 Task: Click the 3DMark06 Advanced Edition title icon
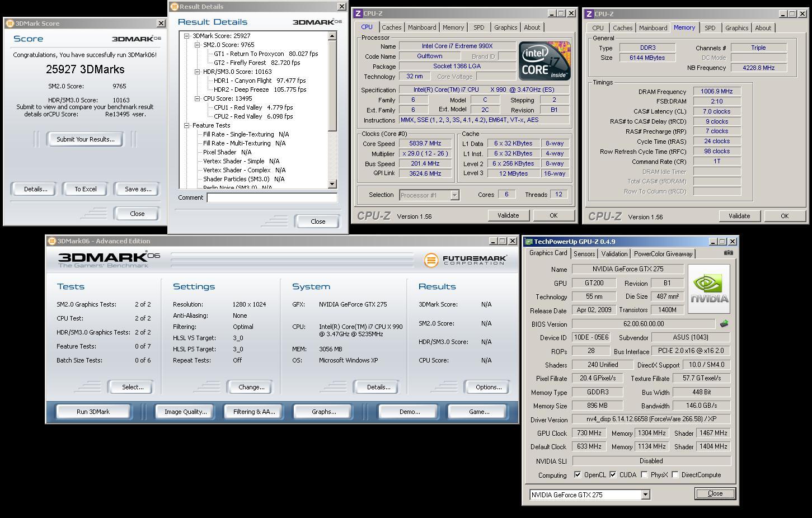52,241
